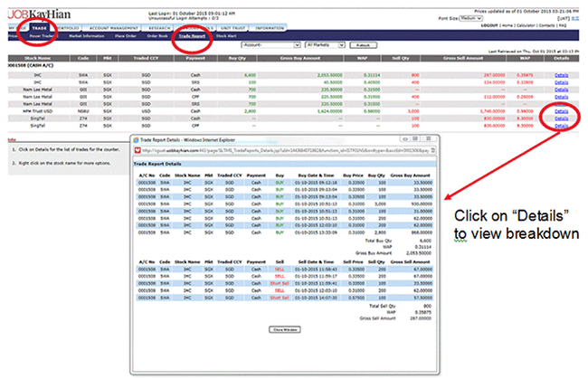Click the 57.50000 gross sell amount in popup
This screenshot has height=379, width=588.
(x=423, y=298)
